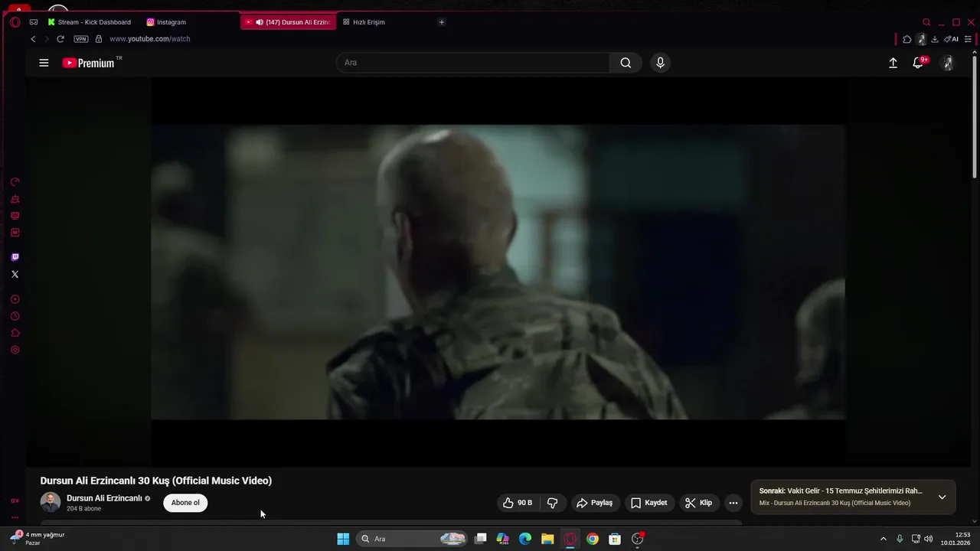Open the weather widget 4 mm yağmur
Image resolution: width=980 pixels, height=551 pixels.
(38, 539)
